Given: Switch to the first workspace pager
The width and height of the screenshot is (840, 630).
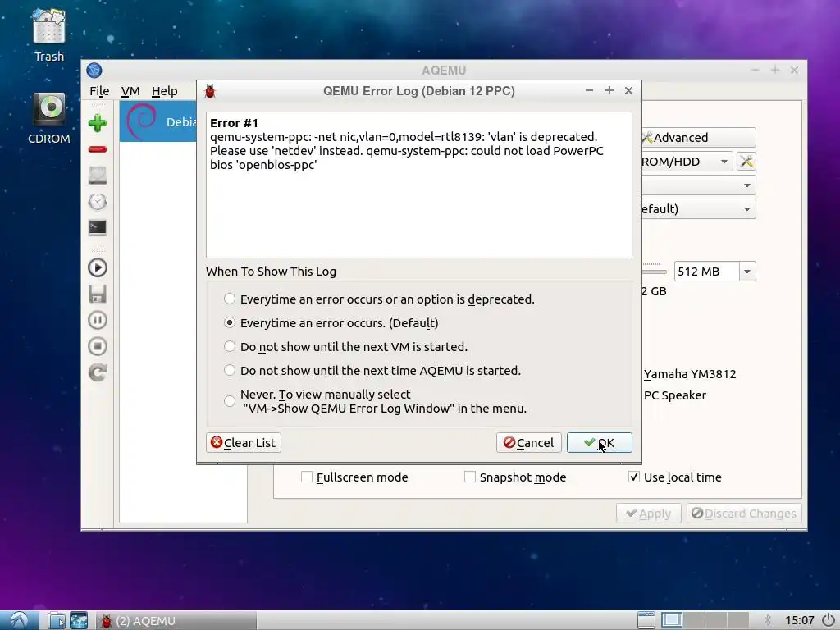Looking at the screenshot, I should 671,620.
